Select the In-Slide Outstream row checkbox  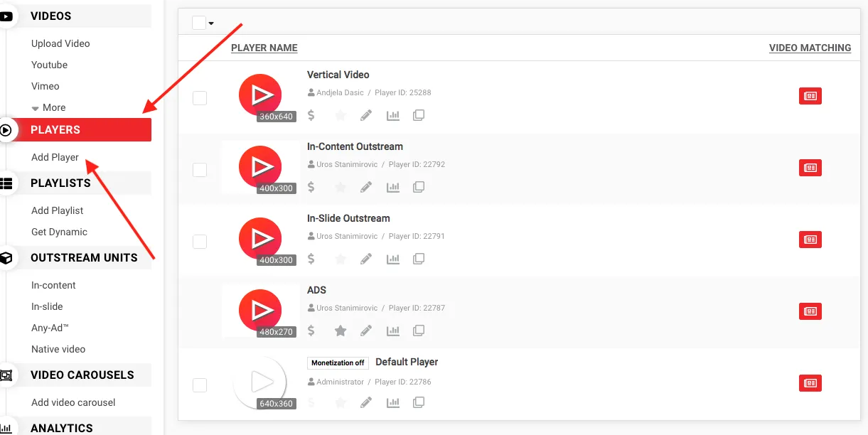click(200, 242)
